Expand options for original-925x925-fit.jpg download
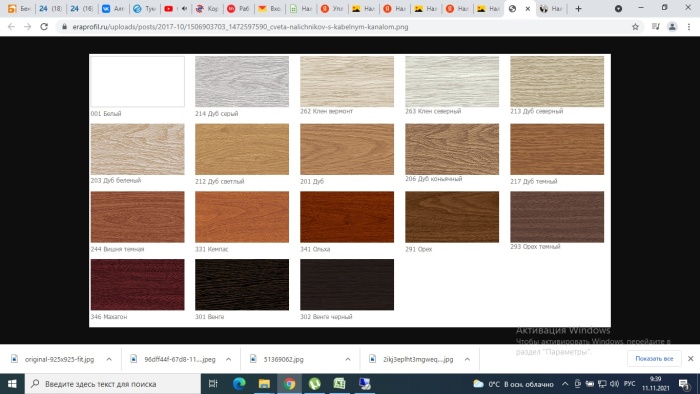This screenshot has height=394, width=700. tap(109, 359)
